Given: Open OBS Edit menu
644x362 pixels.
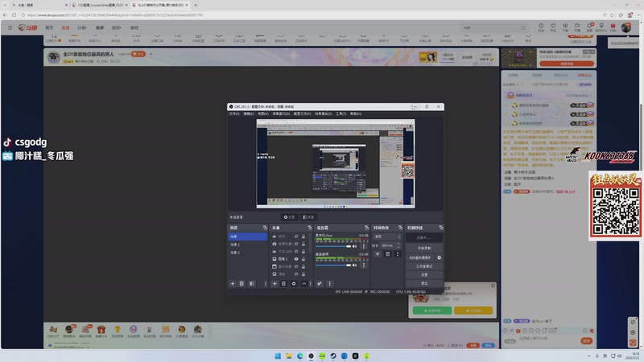Looking at the screenshot, I should (249, 113).
